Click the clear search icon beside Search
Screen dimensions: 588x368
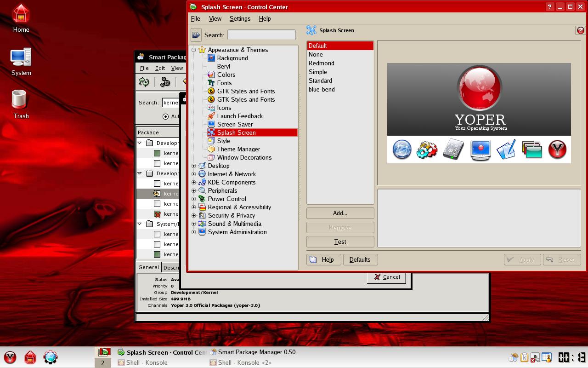pyautogui.click(x=196, y=35)
